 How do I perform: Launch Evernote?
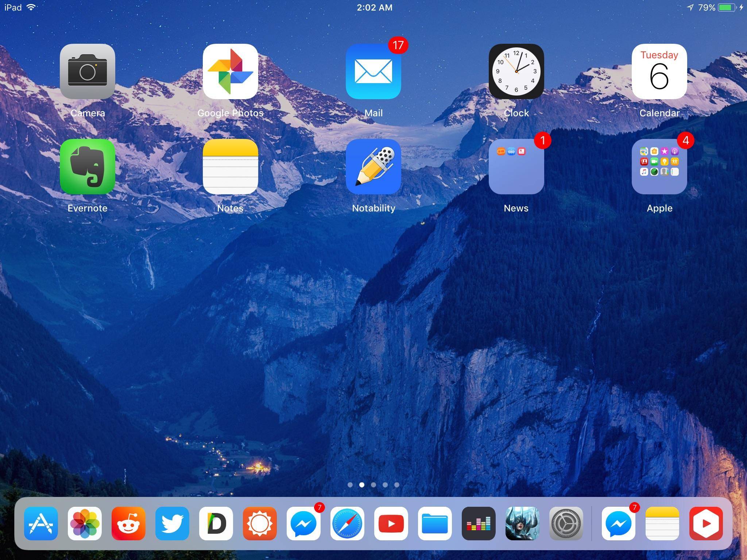coord(88,167)
